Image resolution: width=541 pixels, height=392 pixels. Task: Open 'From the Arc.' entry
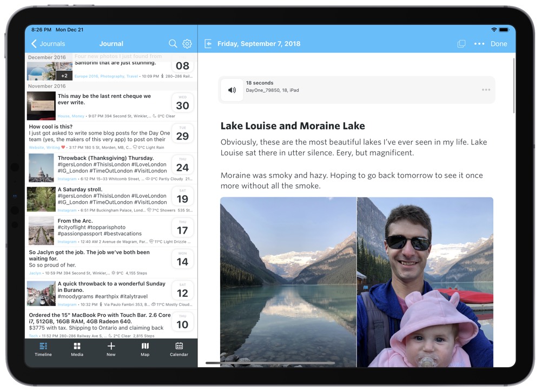(x=111, y=231)
